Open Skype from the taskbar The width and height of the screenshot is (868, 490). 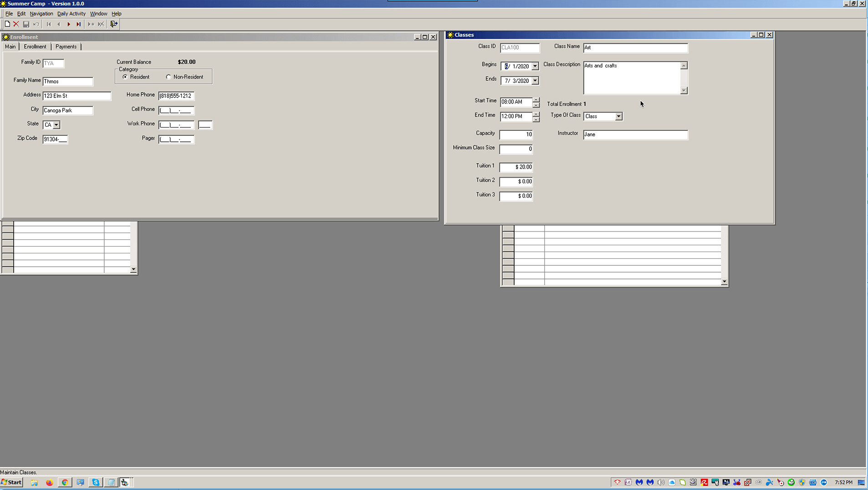click(x=96, y=482)
